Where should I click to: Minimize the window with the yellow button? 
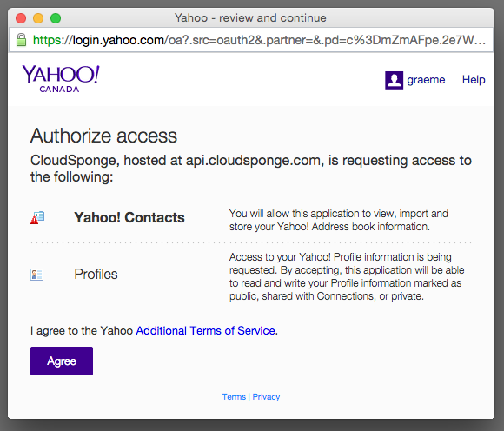(38, 18)
